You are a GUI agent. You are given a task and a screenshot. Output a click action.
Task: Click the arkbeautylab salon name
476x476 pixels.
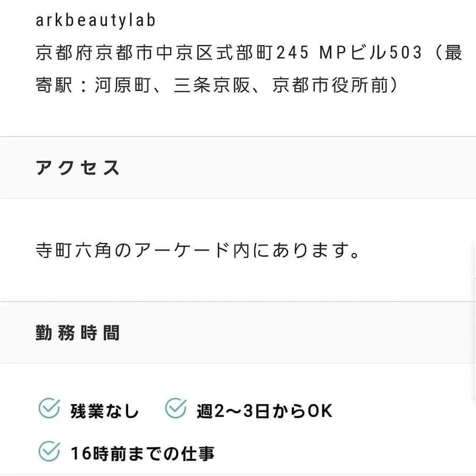[96, 20]
